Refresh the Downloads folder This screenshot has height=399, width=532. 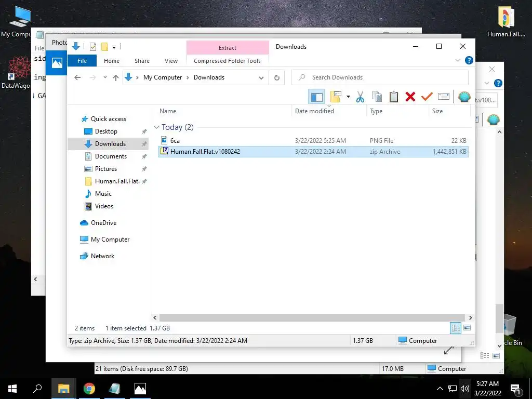click(x=277, y=78)
